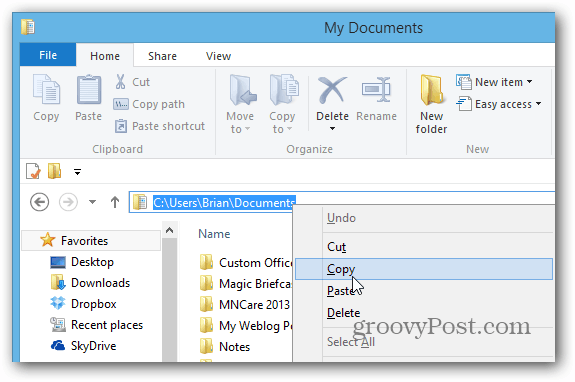Open Customize Quick Access Toolbar dropdown
575x382 pixels.
point(77,172)
